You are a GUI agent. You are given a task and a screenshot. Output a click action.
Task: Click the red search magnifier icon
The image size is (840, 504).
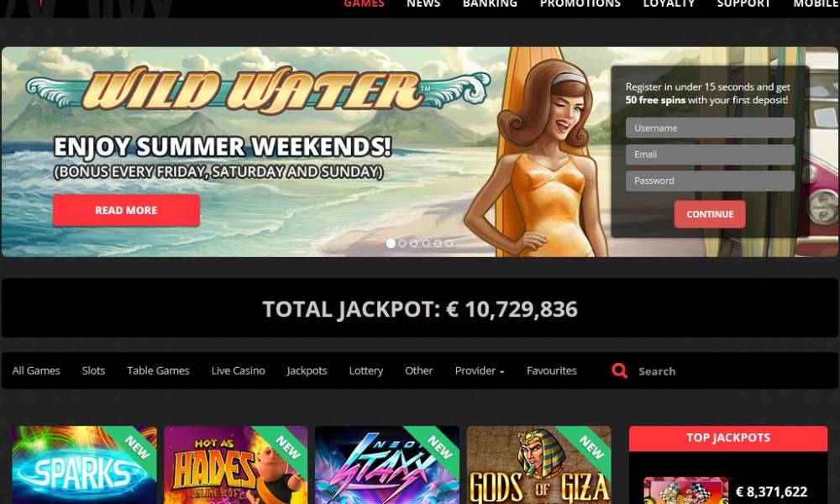[619, 370]
